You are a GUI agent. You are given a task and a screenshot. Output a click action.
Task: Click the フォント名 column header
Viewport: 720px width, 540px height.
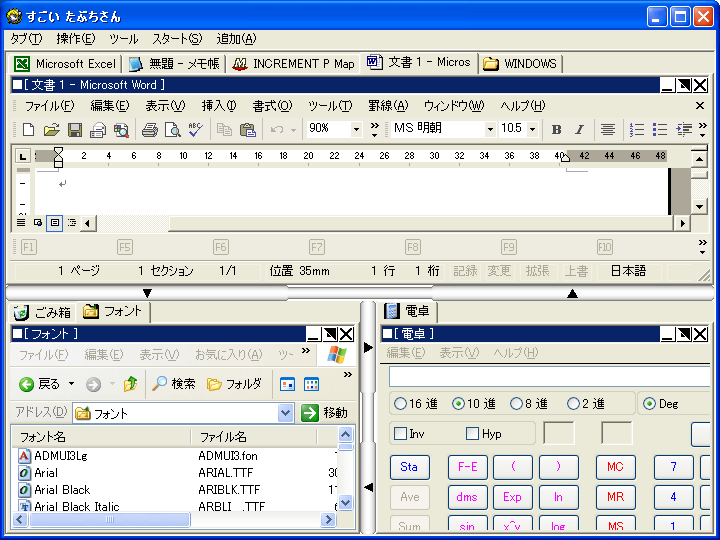click(x=101, y=437)
